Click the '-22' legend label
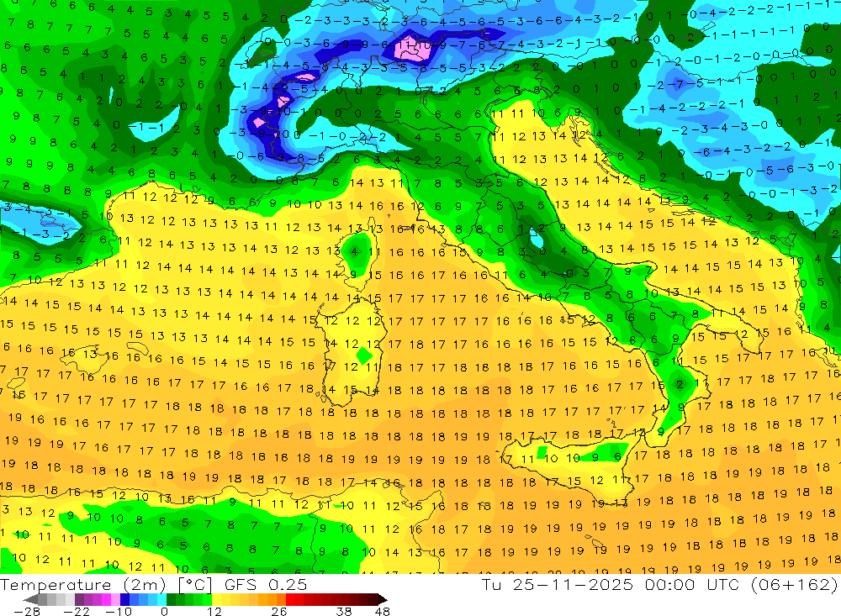The width and height of the screenshot is (841, 616). pyautogui.click(x=77, y=612)
